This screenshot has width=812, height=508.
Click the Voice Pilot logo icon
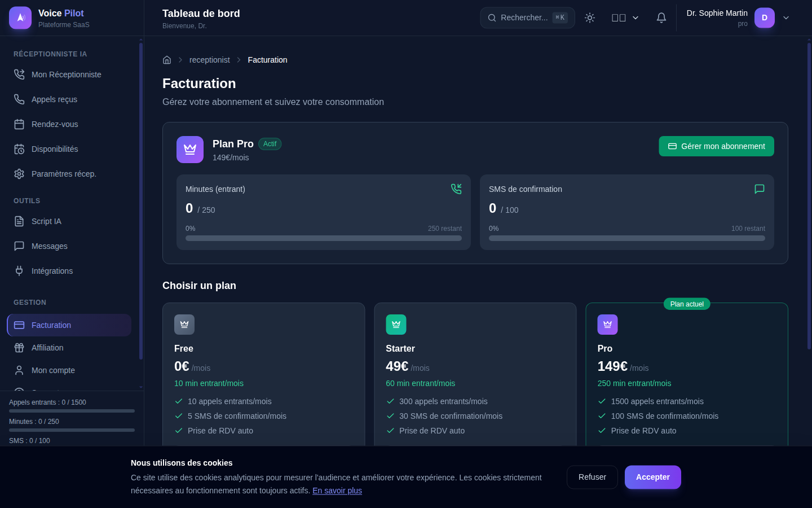pos(20,17)
